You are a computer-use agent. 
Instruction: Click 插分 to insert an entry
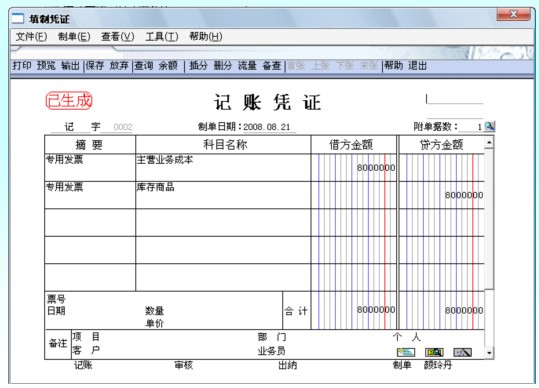tap(198, 65)
